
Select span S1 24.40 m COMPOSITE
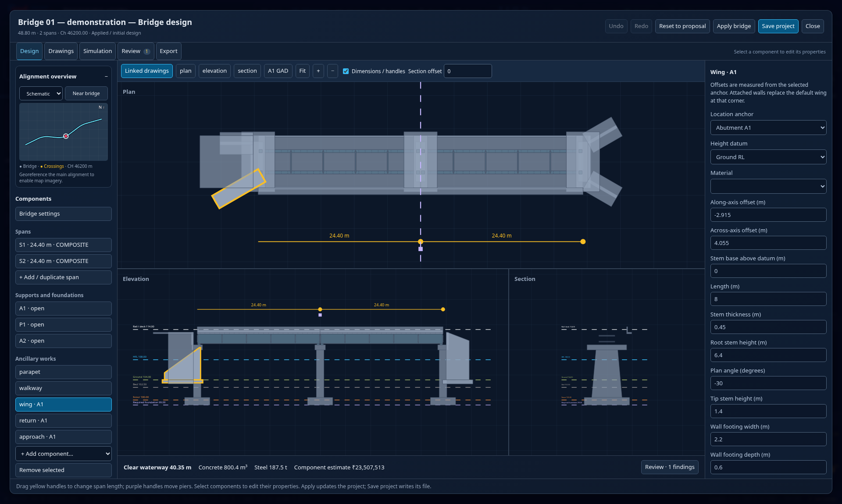point(64,245)
